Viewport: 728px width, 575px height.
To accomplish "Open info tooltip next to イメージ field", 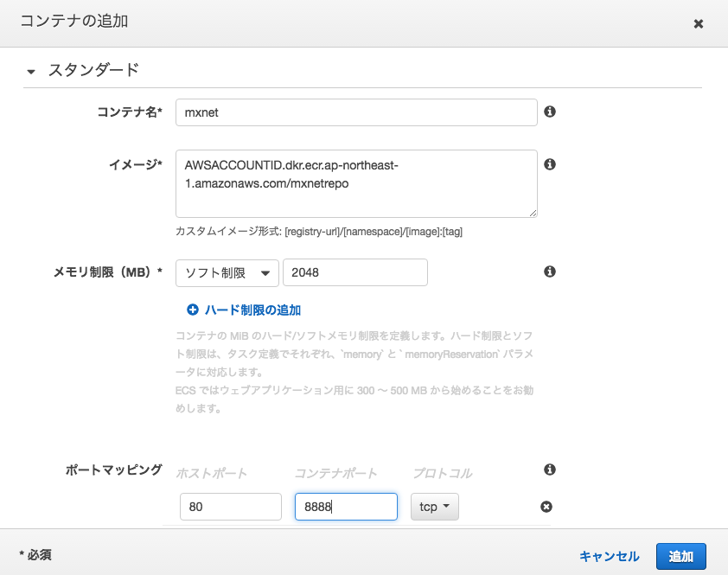I will (x=550, y=163).
